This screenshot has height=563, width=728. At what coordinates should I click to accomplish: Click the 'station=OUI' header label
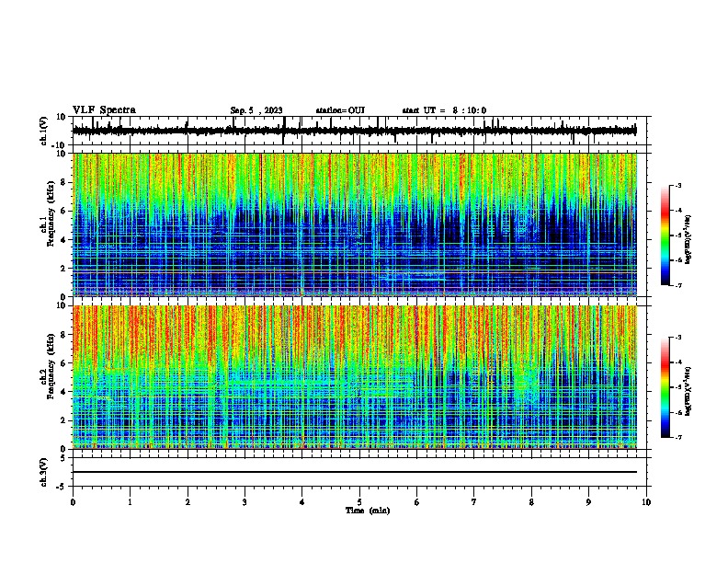[340, 110]
